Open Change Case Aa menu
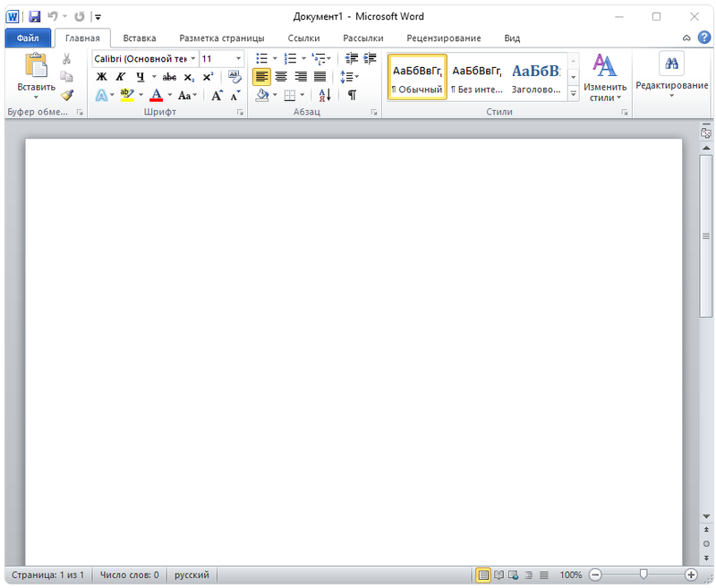 click(187, 96)
